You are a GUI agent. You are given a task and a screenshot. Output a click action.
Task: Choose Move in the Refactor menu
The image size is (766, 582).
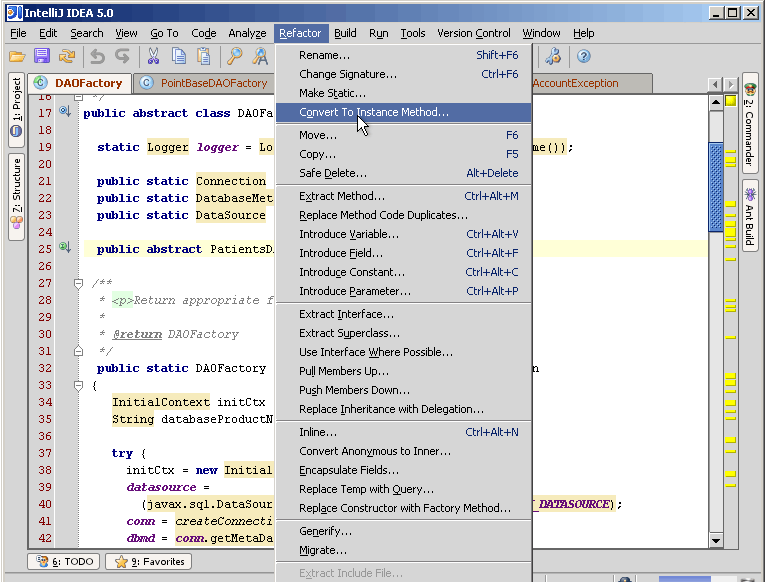[x=404, y=135]
